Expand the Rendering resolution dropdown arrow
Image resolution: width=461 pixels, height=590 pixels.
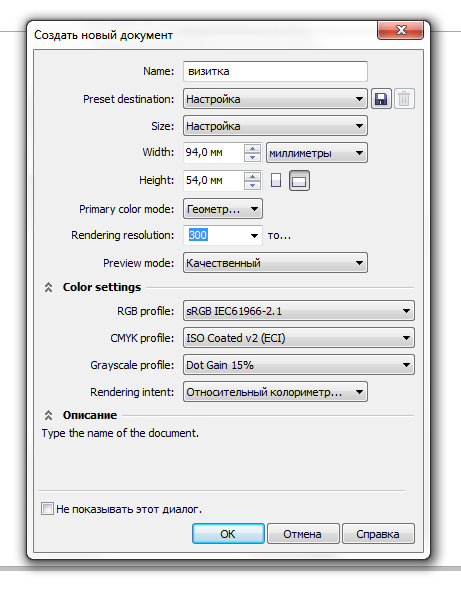(x=254, y=236)
